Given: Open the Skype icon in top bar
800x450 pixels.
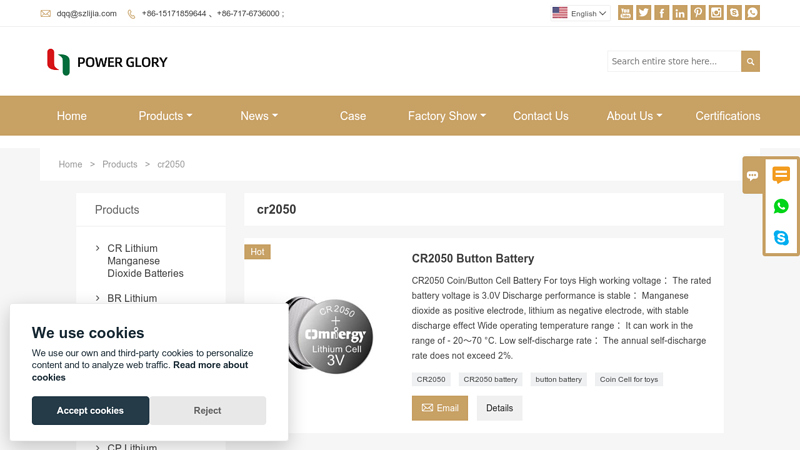Looking at the screenshot, I should click(x=734, y=13).
